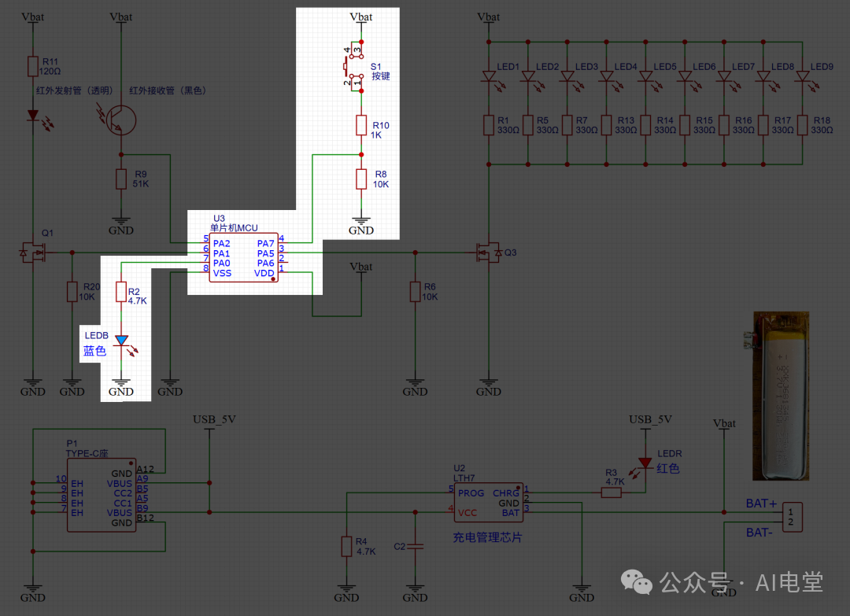Select the infrared receiver phototransistor symbol
Screen dimensions: 850x616
pyautogui.click(x=119, y=120)
